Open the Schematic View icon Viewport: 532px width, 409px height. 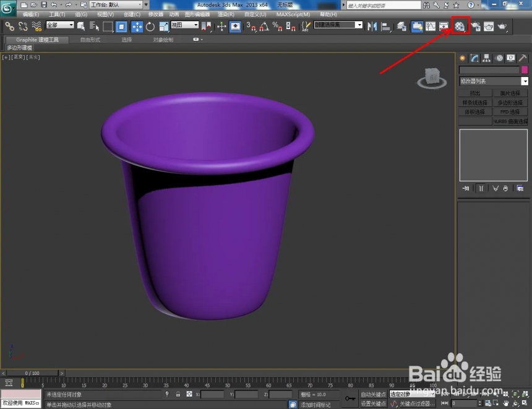click(444, 26)
